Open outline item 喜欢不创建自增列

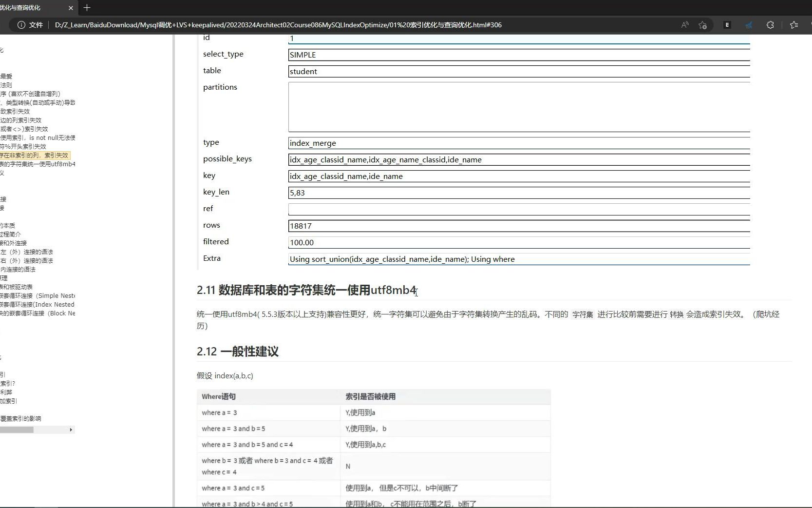(x=30, y=94)
